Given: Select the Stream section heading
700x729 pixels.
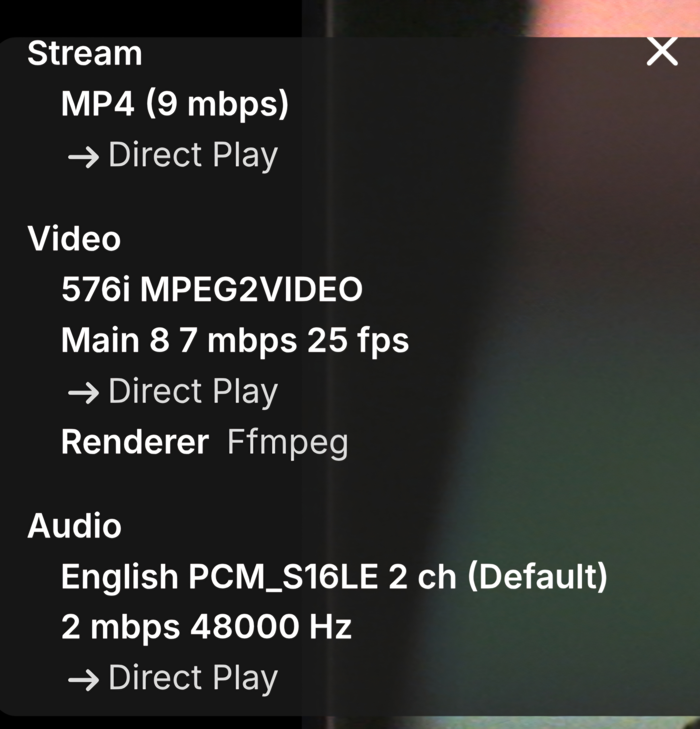Looking at the screenshot, I should pyautogui.click(x=85, y=54).
